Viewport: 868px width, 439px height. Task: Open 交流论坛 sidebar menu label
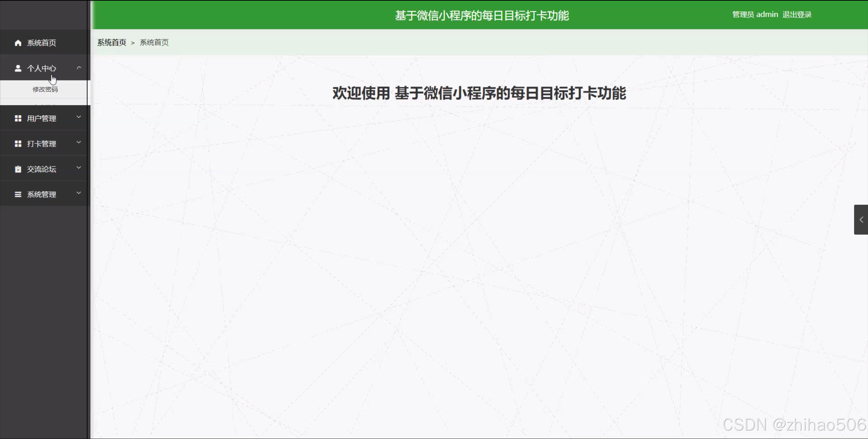click(x=41, y=169)
